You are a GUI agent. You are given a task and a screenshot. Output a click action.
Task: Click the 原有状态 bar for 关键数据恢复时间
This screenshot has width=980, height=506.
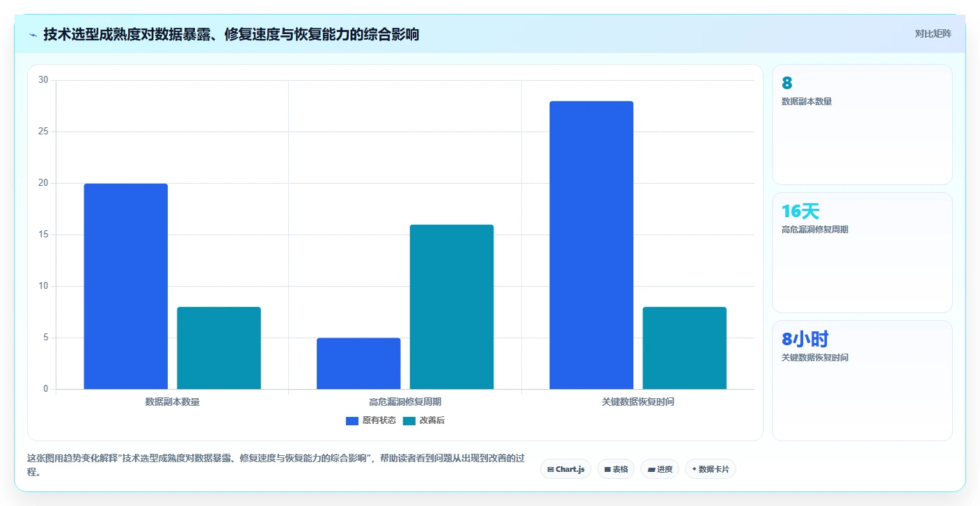pos(592,245)
